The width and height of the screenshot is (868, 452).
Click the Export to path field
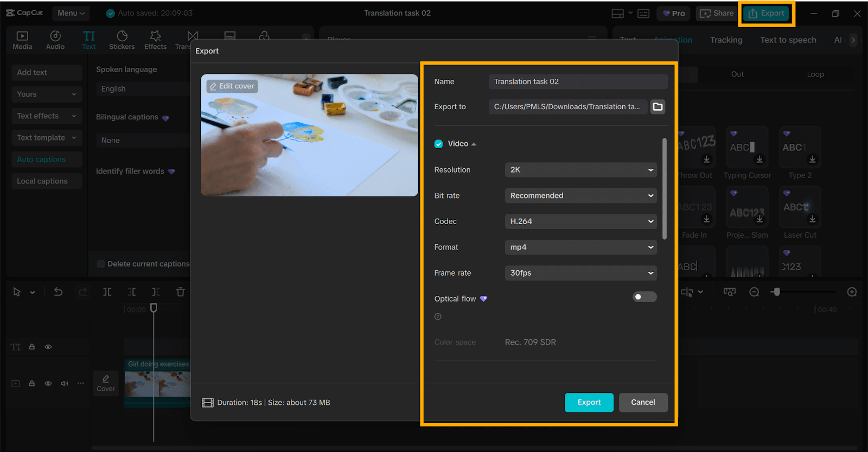click(x=568, y=107)
